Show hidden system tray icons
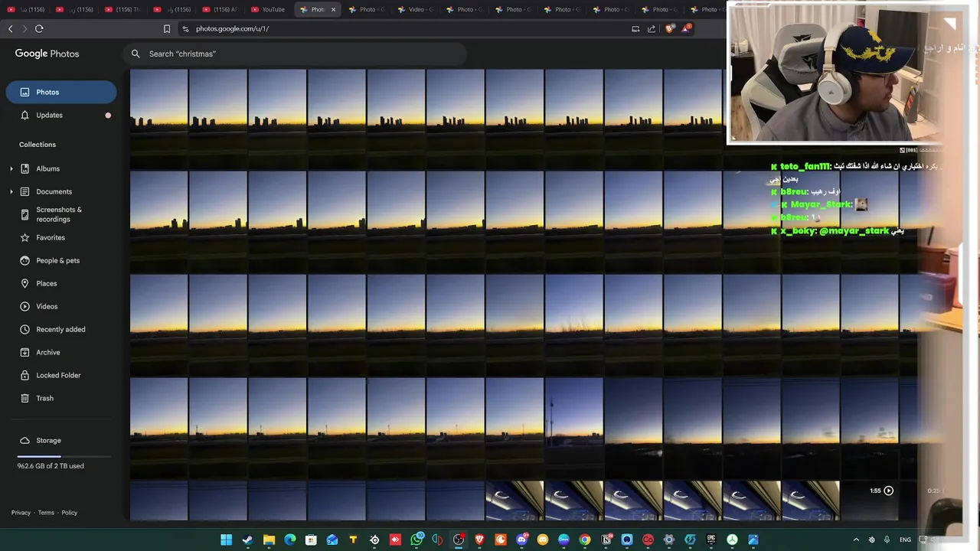The height and width of the screenshot is (551, 980). pos(856,540)
